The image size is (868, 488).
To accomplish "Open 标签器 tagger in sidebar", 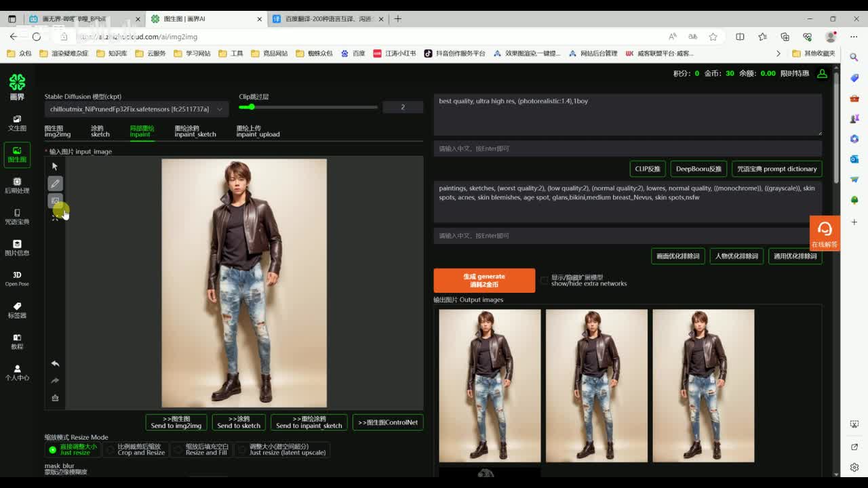I will coord(17,310).
